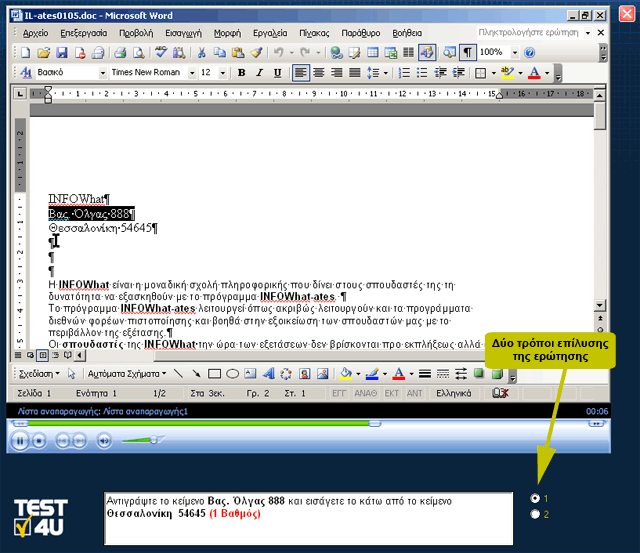Image resolution: width=640 pixels, height=553 pixels.
Task: Toggle Show/Hide paragraph marks
Action: coord(468,53)
